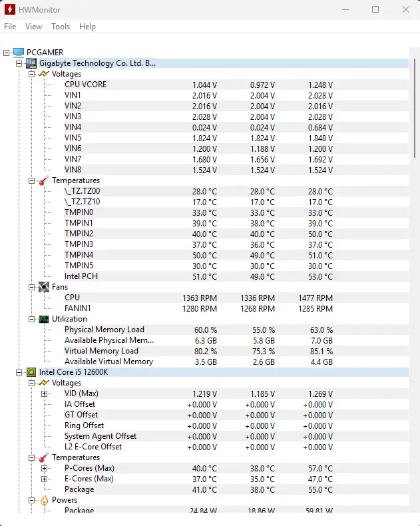
Task: Collapse the PCGAMER root node
Action: click(7, 53)
